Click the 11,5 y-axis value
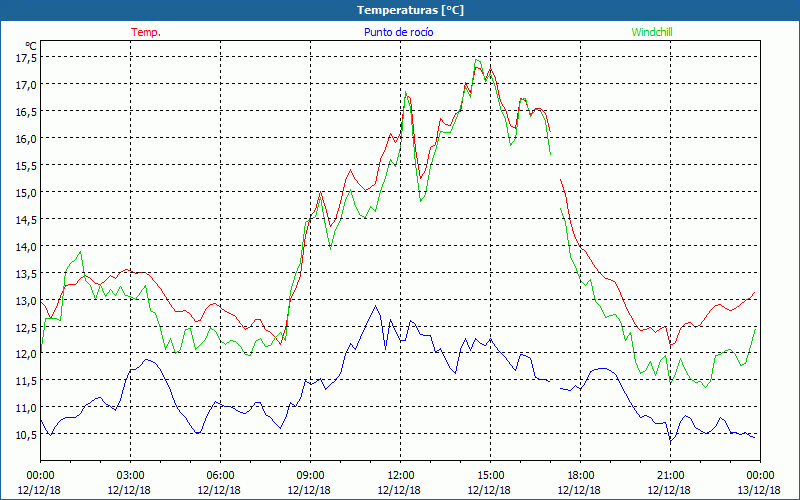Screen dimensions: 800x500 tap(27, 381)
